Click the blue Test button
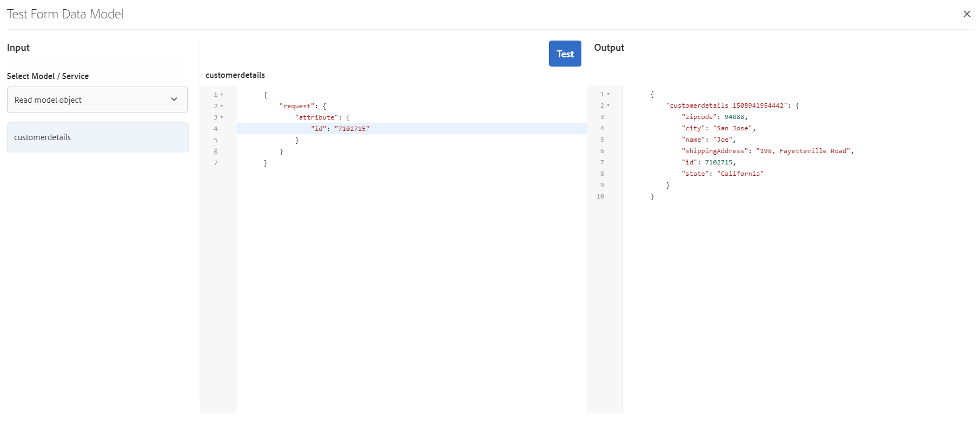980x436 pixels. tap(565, 54)
